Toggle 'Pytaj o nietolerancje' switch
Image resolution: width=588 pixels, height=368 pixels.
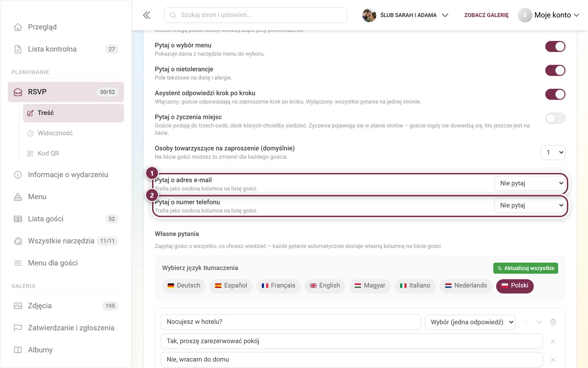555,70
